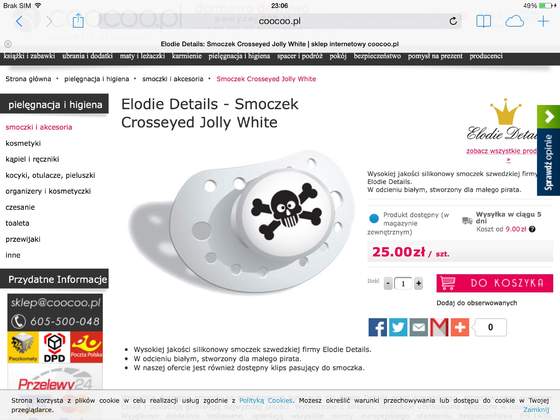Screen dimensions: 560x420
Task: Expand the Sprawdź opinie side panel arrow
Action: 549,116
